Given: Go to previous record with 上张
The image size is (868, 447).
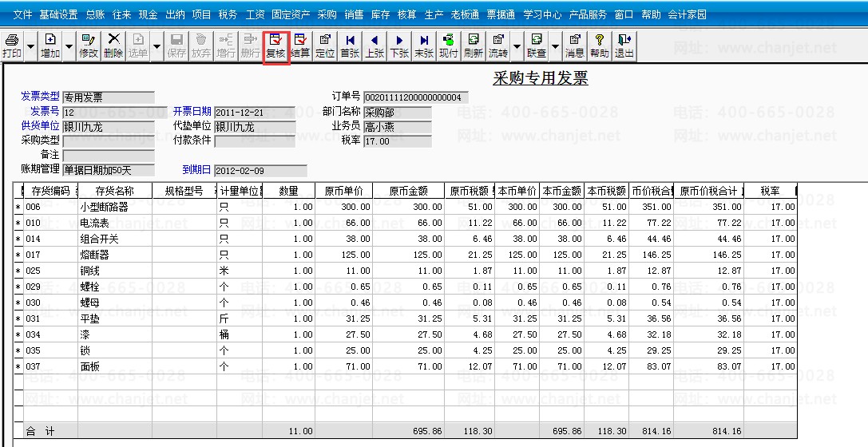Looking at the screenshot, I should (375, 46).
